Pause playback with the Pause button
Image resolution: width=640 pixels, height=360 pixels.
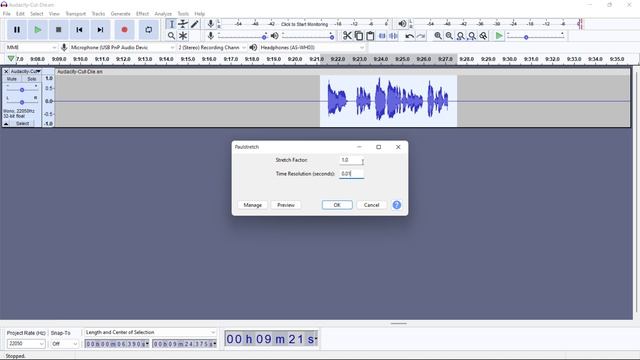pyautogui.click(x=17, y=30)
